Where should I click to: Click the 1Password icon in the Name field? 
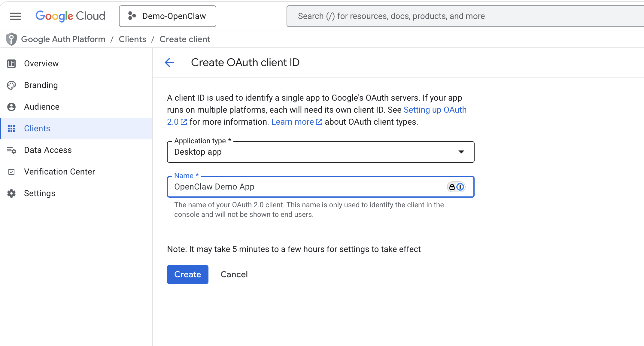click(x=461, y=187)
